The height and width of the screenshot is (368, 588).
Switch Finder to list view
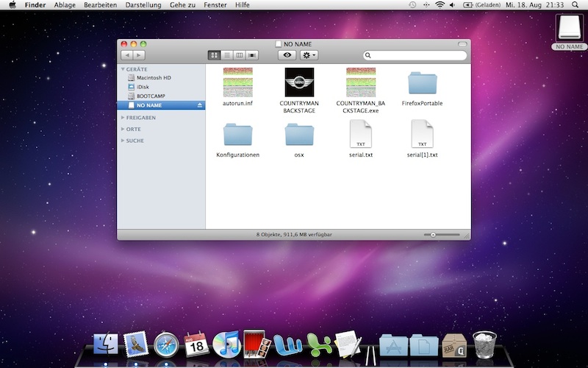[227, 55]
